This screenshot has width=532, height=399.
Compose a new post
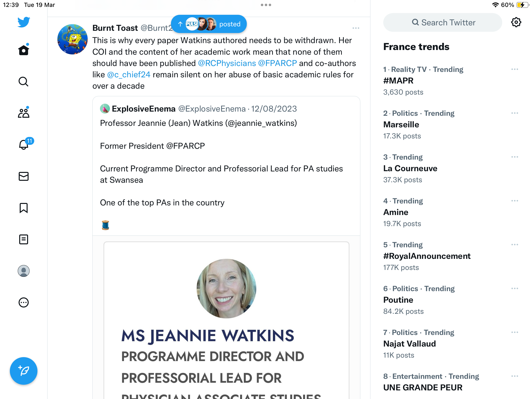click(24, 371)
